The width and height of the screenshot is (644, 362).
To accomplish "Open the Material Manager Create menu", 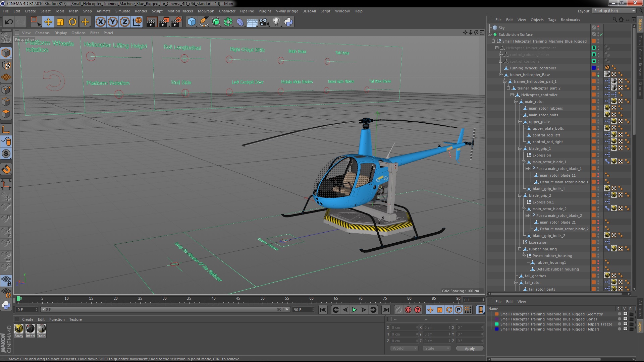I will pyautogui.click(x=28, y=319).
